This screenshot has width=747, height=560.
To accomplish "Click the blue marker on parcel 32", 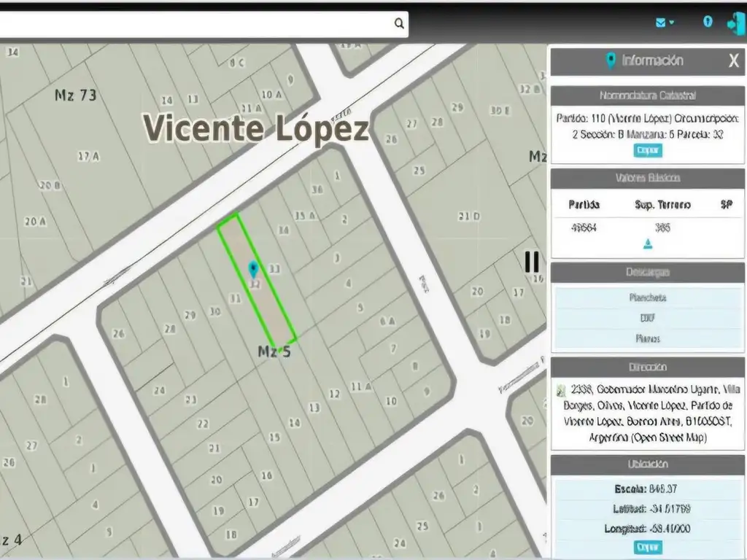I will [x=253, y=268].
